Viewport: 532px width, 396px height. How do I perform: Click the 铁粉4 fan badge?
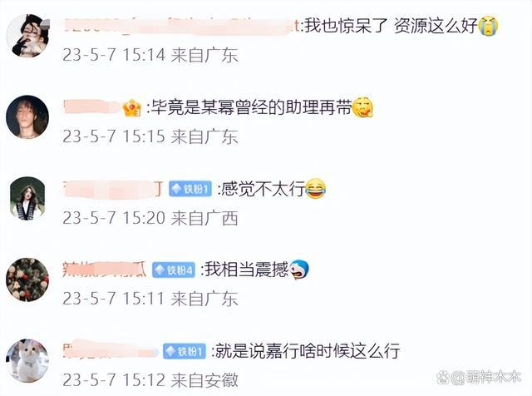174,270
